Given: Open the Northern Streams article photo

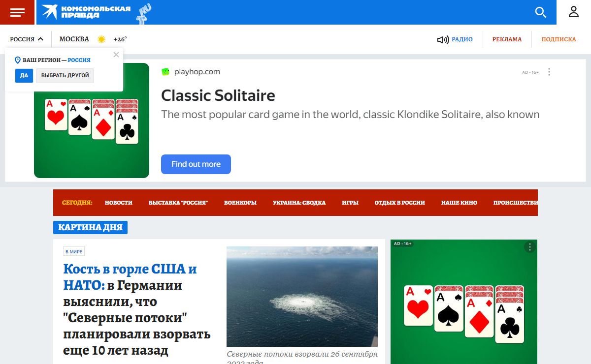Looking at the screenshot, I should click(302, 297).
